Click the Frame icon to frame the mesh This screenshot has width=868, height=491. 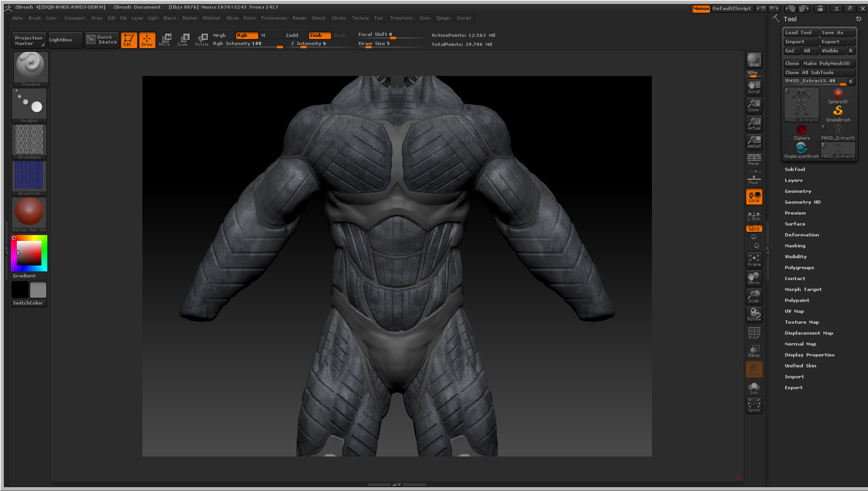[x=754, y=259]
